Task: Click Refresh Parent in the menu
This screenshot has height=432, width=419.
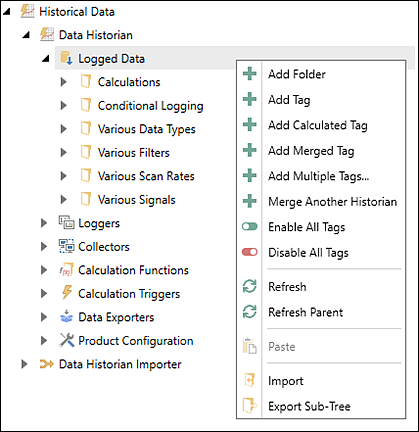Action: [305, 312]
